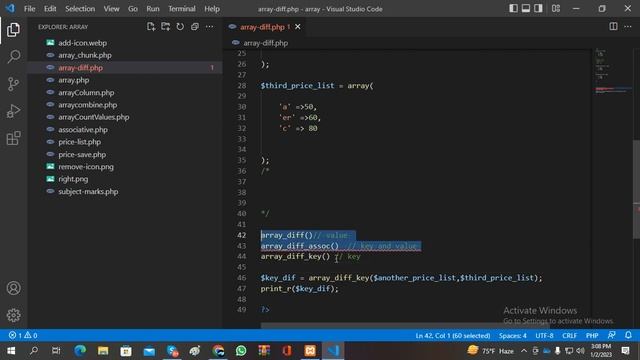640x360 pixels.
Task: Open the Extensions view
Action: tap(13, 138)
